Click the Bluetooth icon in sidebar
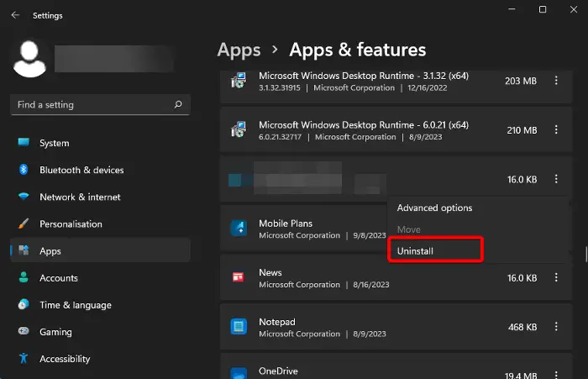This screenshot has height=379, width=588. coord(24,169)
